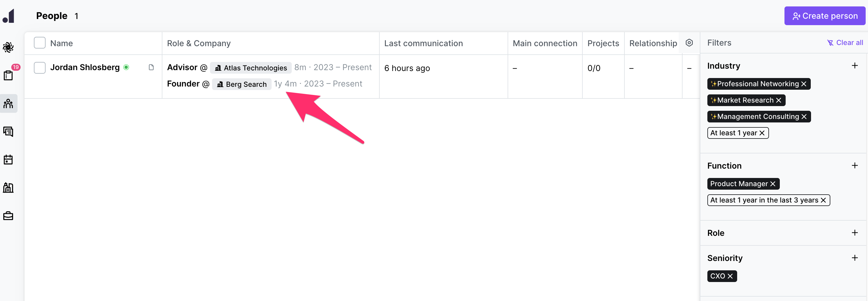Select the People section icon in sidebar
Viewport: 868px width, 301px height.
click(9, 103)
